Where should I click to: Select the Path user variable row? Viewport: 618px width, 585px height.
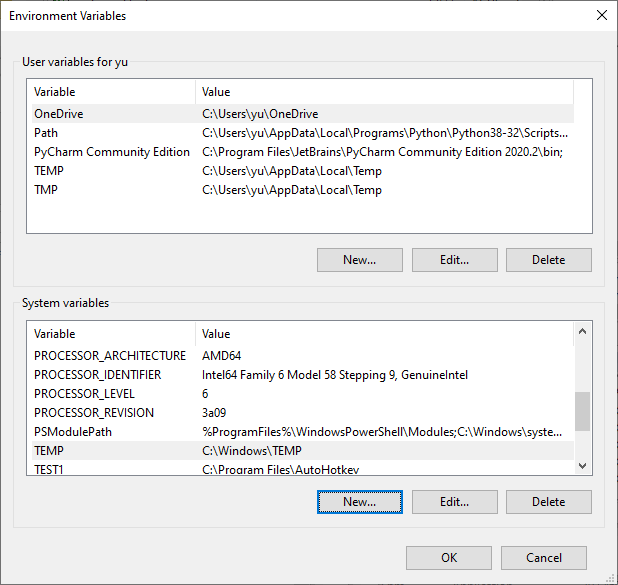pos(303,133)
